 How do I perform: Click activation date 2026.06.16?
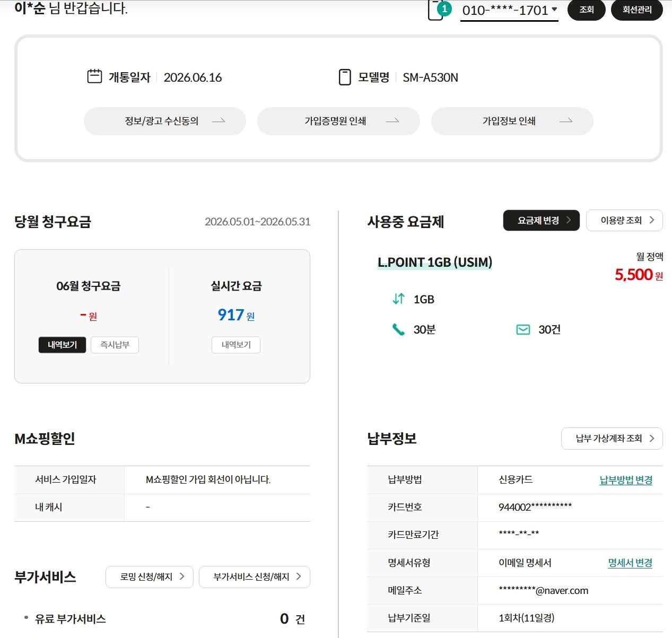pyautogui.click(x=193, y=77)
